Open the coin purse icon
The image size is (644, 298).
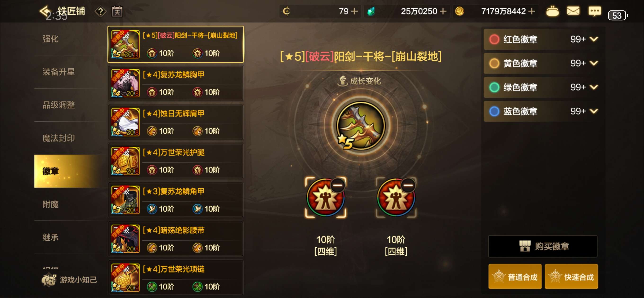pyautogui.click(x=552, y=11)
